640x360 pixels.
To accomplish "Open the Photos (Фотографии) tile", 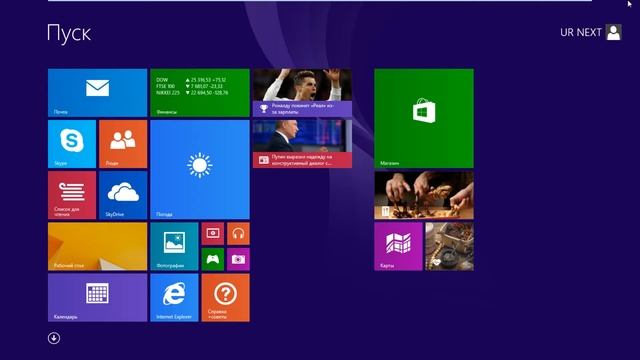I will (x=174, y=246).
